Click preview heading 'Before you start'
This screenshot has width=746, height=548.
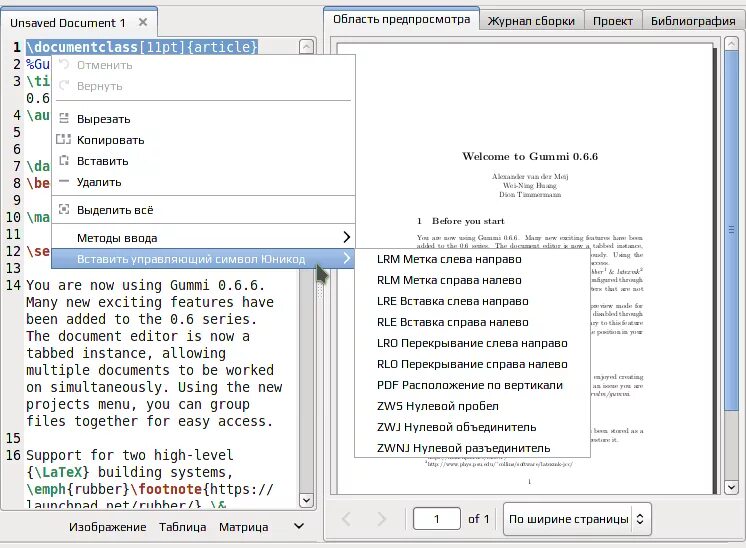(x=468, y=221)
